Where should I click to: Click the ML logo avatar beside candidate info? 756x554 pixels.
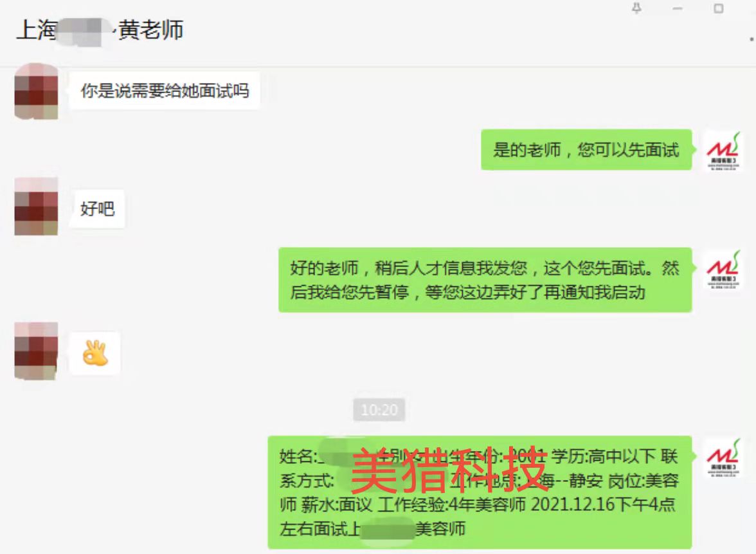pos(723,458)
